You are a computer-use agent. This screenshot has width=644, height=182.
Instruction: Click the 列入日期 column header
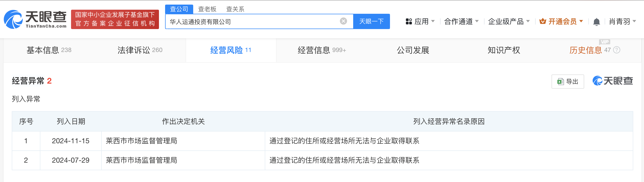[71, 121]
